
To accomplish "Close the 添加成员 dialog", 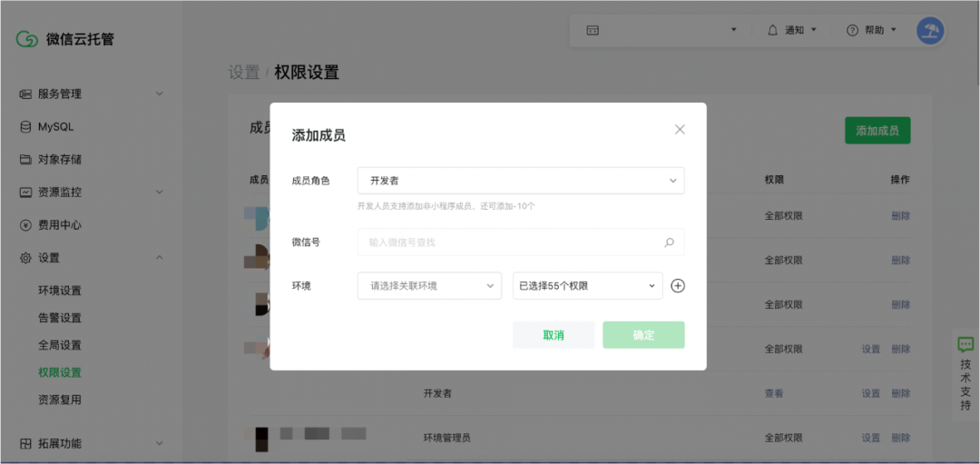I will click(680, 130).
